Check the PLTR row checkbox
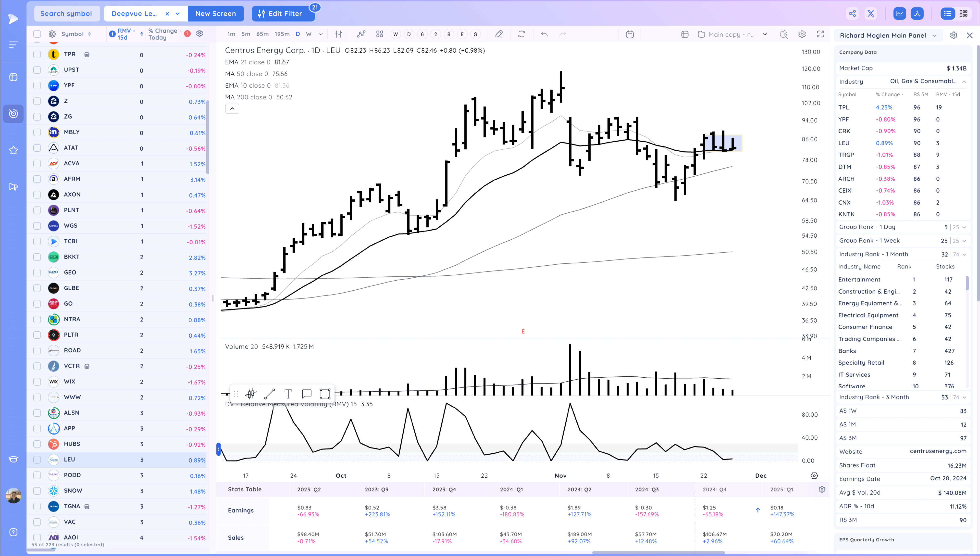980x556 pixels. [37, 335]
